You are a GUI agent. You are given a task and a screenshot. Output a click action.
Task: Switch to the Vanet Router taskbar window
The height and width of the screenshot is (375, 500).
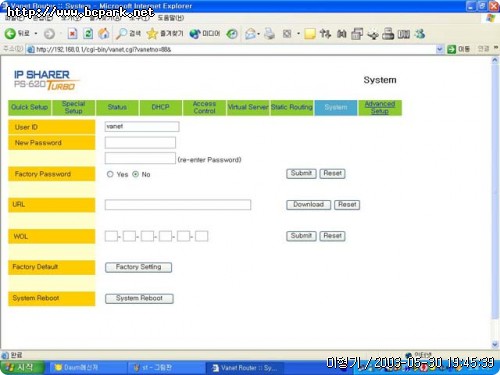pos(246,368)
